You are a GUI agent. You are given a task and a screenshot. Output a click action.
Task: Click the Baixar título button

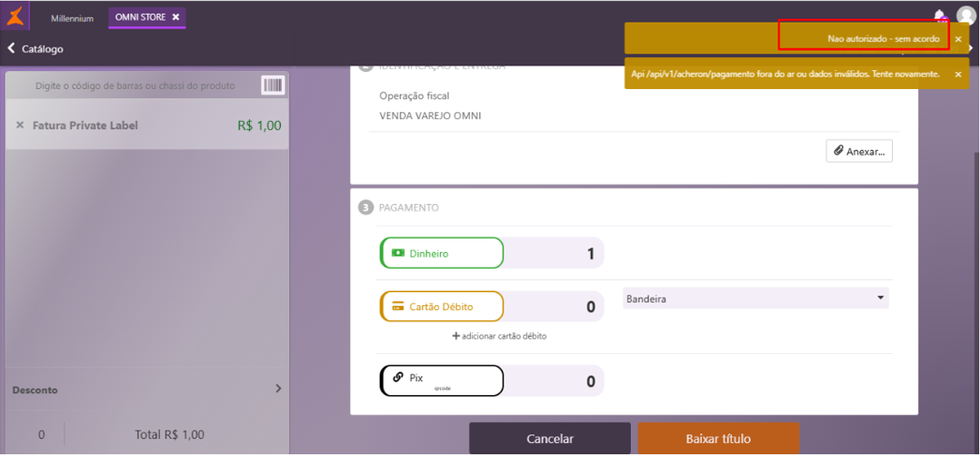point(718,438)
